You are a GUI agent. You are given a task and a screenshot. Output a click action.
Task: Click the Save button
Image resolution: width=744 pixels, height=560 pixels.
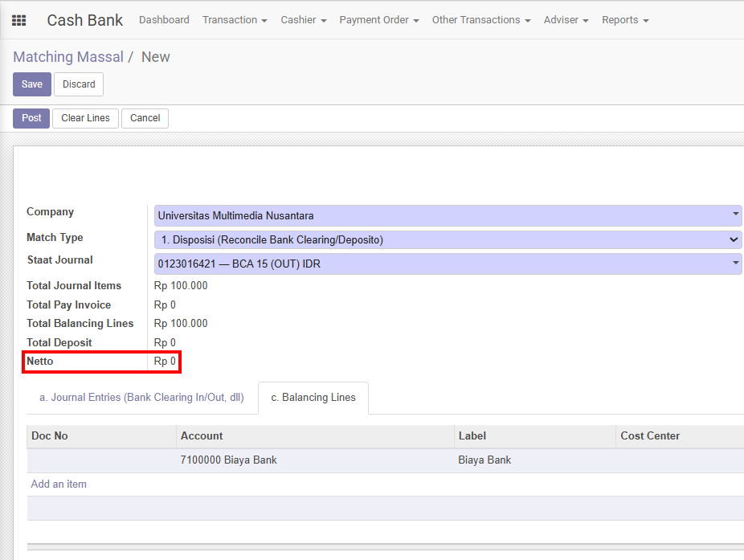tap(32, 84)
